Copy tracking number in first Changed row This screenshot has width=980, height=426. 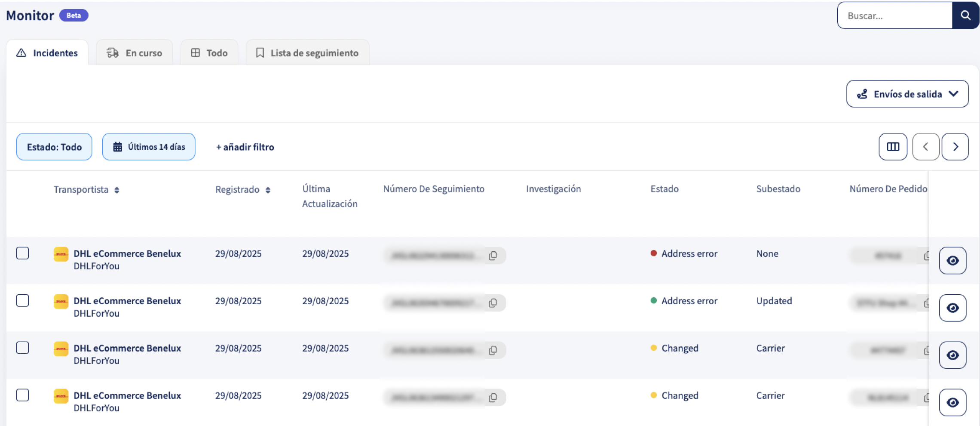pyautogui.click(x=493, y=350)
